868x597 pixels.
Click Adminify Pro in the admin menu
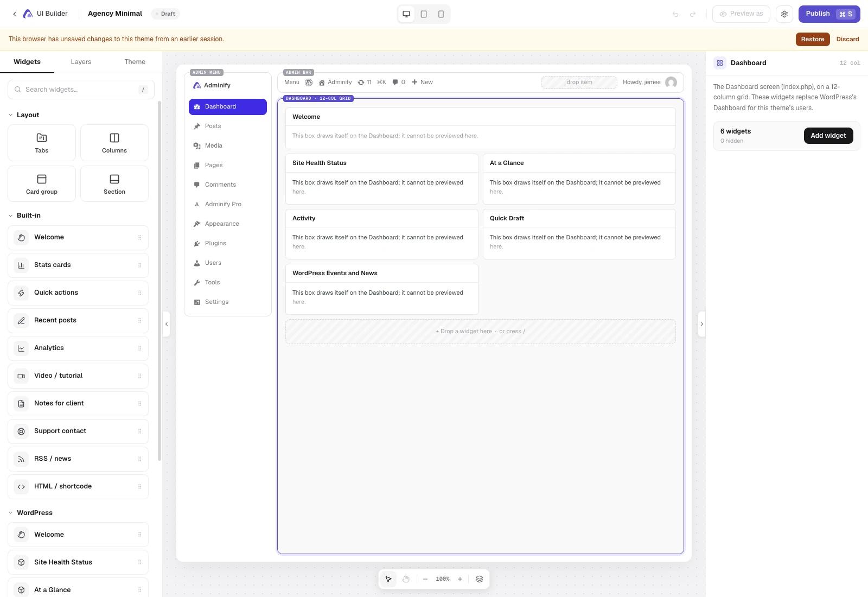[x=228, y=205]
